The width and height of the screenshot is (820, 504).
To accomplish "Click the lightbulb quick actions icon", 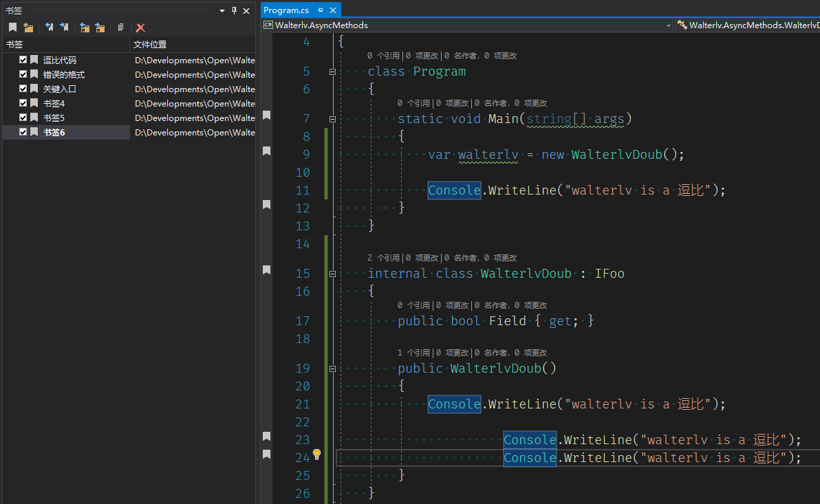I will [316, 454].
